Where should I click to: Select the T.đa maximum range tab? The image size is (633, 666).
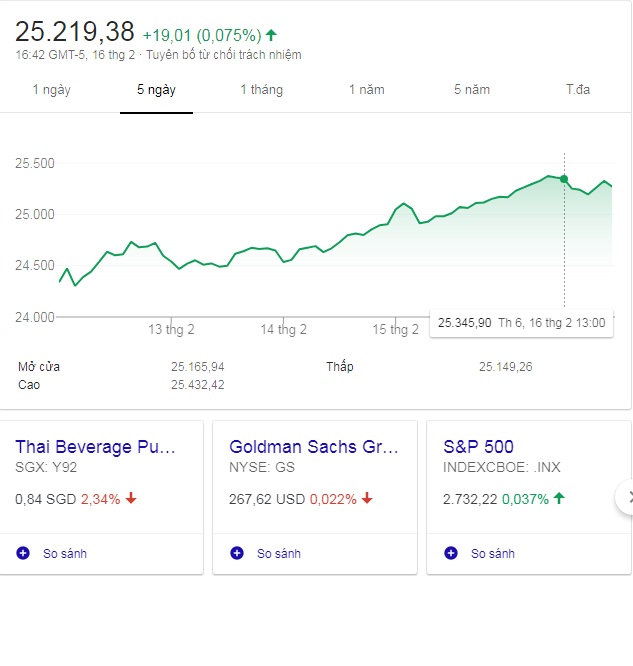point(577,90)
